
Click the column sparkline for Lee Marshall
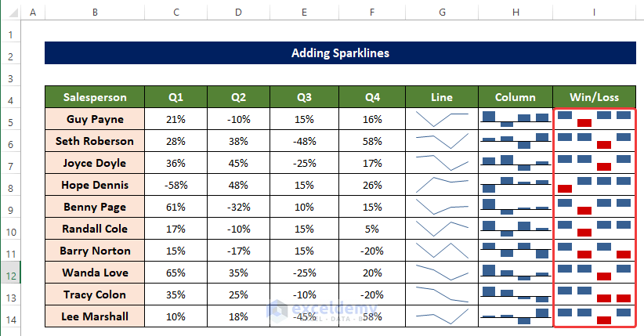(x=515, y=316)
